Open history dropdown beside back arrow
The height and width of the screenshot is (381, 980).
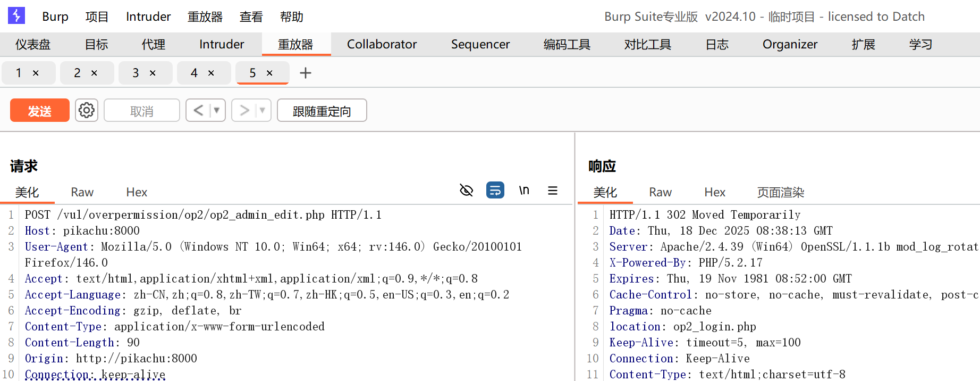(216, 111)
